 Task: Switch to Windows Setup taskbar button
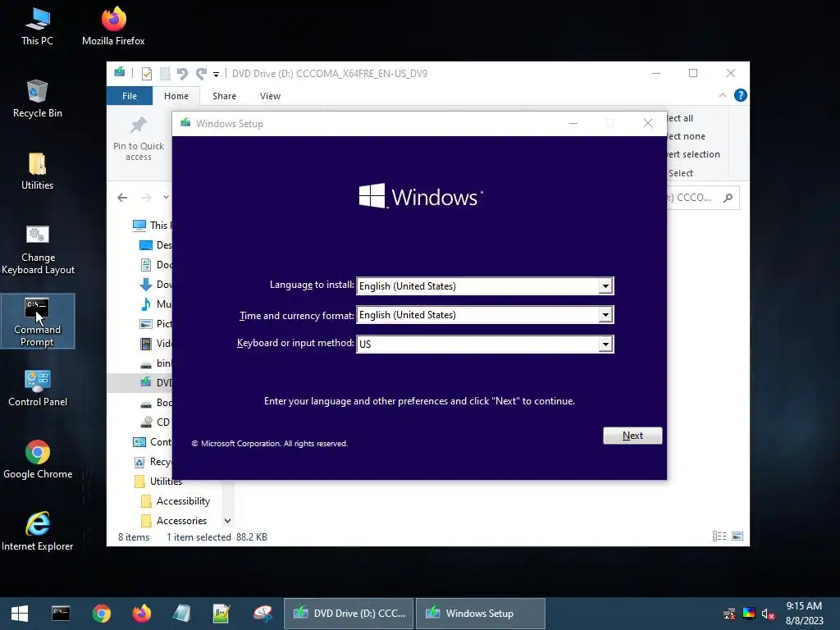click(x=481, y=614)
